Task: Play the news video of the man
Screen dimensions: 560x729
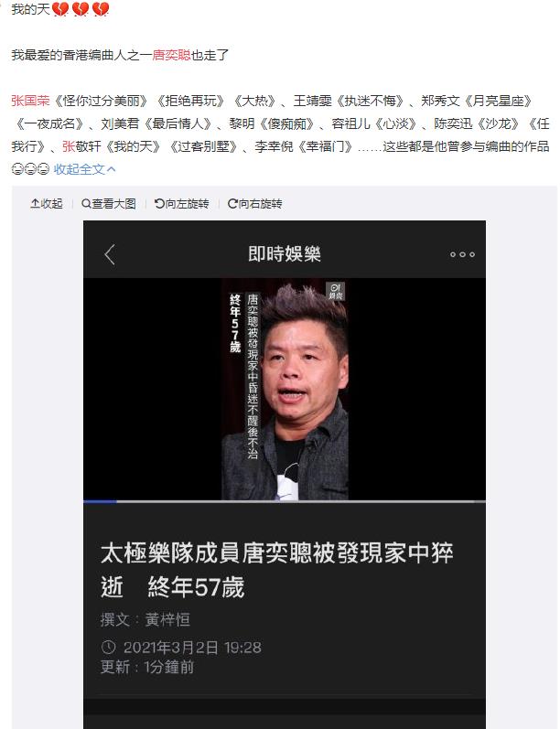Action: (x=285, y=389)
